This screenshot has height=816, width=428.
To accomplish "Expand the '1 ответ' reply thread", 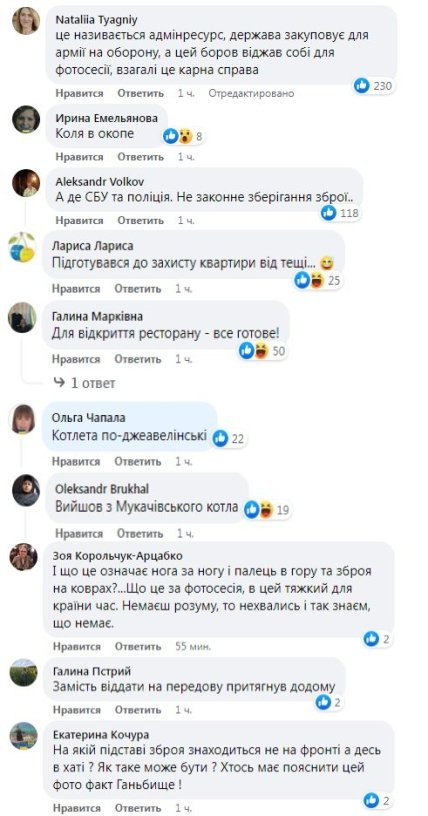I will (84, 384).
